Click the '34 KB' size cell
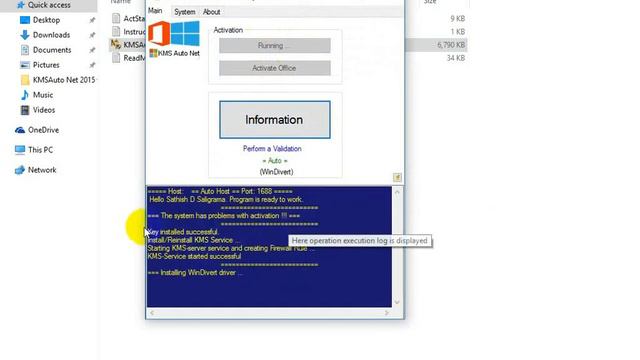This screenshot has width=640, height=360. tap(456, 58)
